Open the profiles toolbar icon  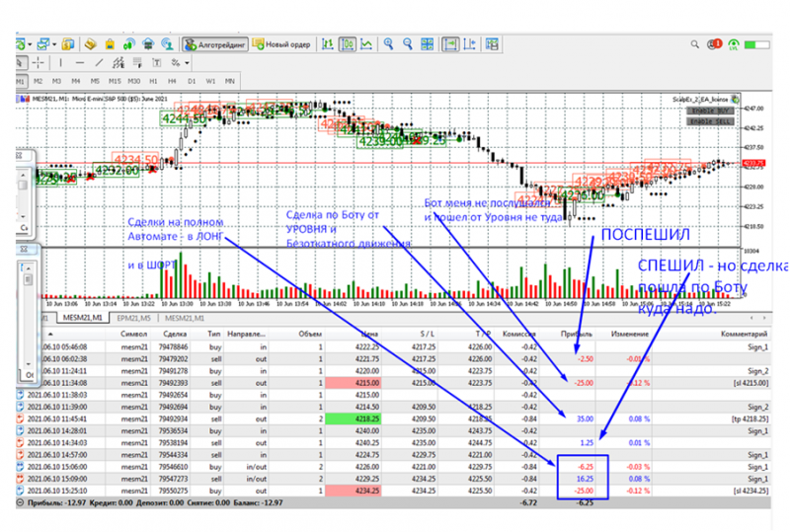43,44
